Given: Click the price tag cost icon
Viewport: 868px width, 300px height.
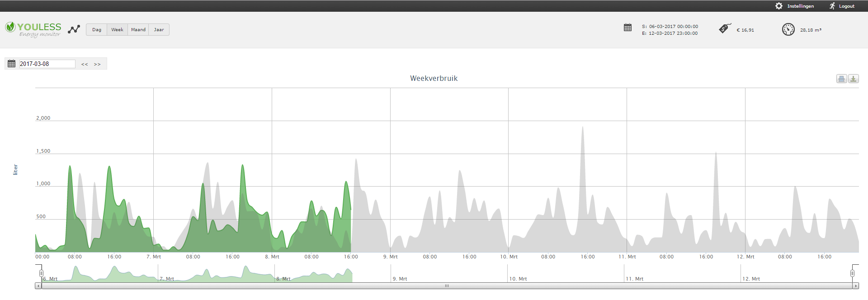Looking at the screenshot, I should [725, 28].
